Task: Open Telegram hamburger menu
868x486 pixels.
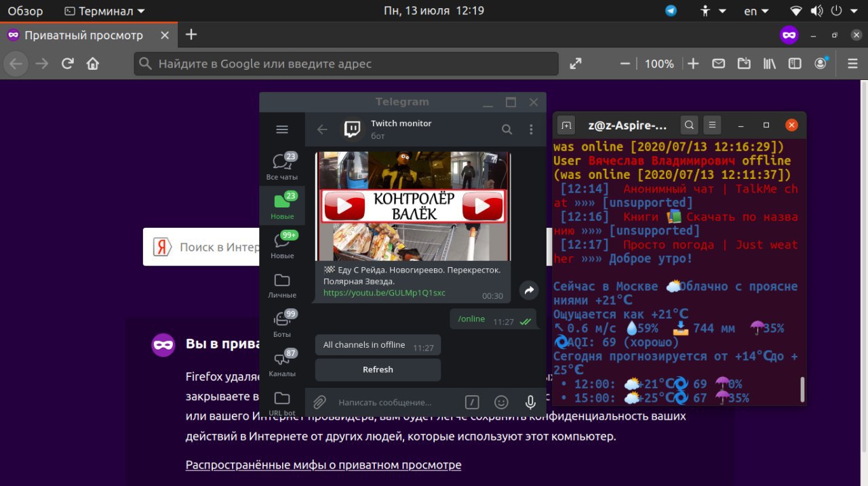Action: (282, 129)
